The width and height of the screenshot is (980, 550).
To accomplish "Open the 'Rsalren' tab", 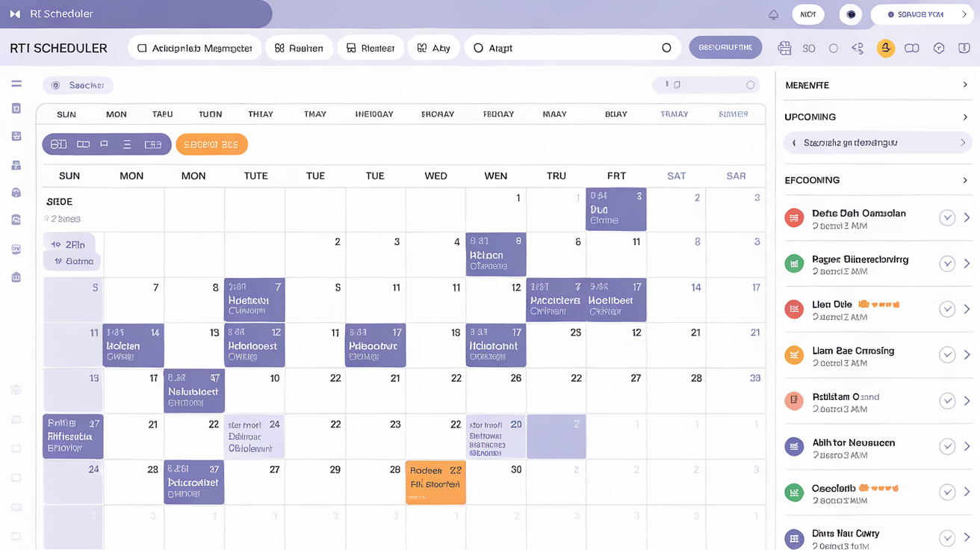I will tap(299, 48).
